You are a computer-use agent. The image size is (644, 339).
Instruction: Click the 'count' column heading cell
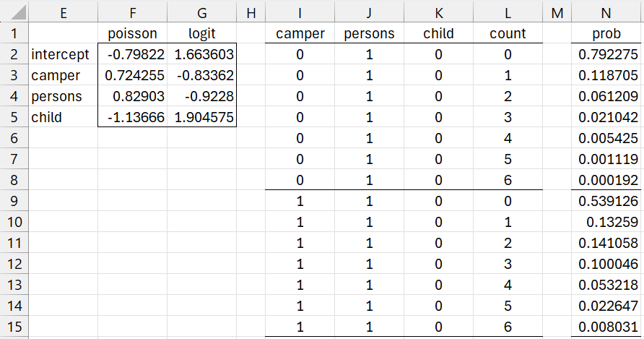[508, 33]
